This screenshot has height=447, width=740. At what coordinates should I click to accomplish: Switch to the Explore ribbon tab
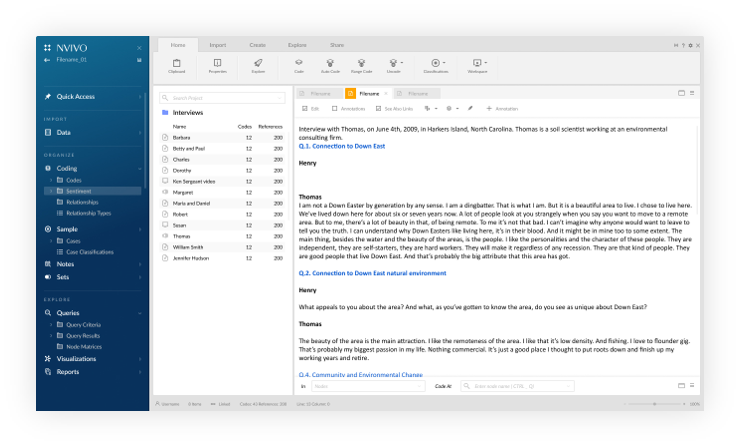pos(297,45)
